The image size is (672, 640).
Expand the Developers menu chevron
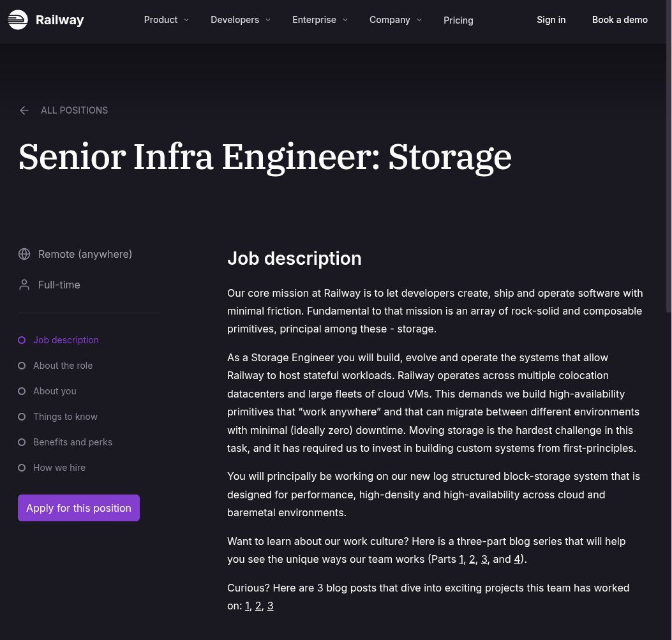tap(268, 20)
